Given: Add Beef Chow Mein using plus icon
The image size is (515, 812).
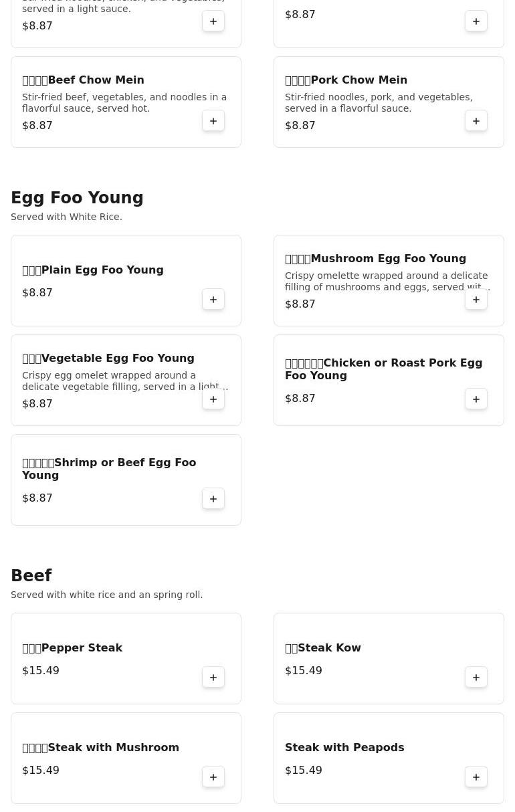Looking at the screenshot, I should [x=213, y=121].
